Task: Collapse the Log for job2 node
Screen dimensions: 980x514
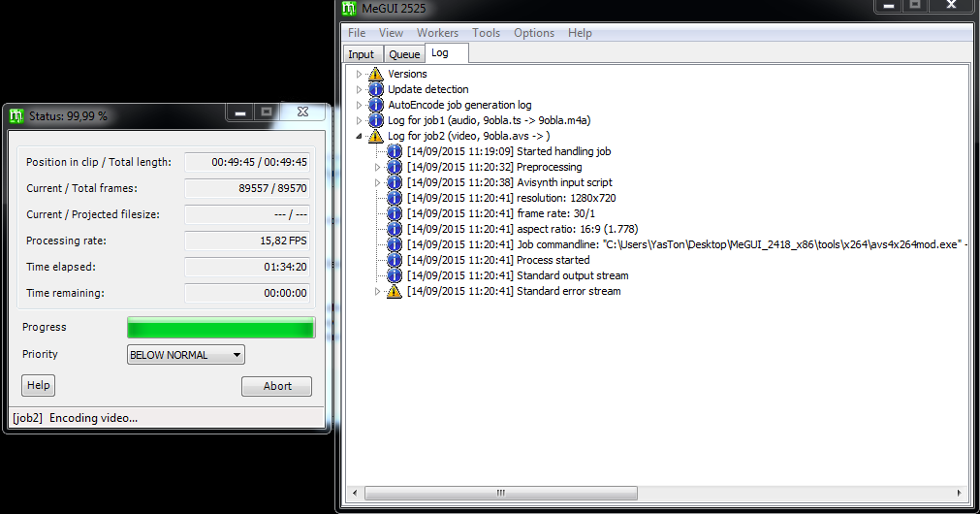Action: (x=359, y=136)
